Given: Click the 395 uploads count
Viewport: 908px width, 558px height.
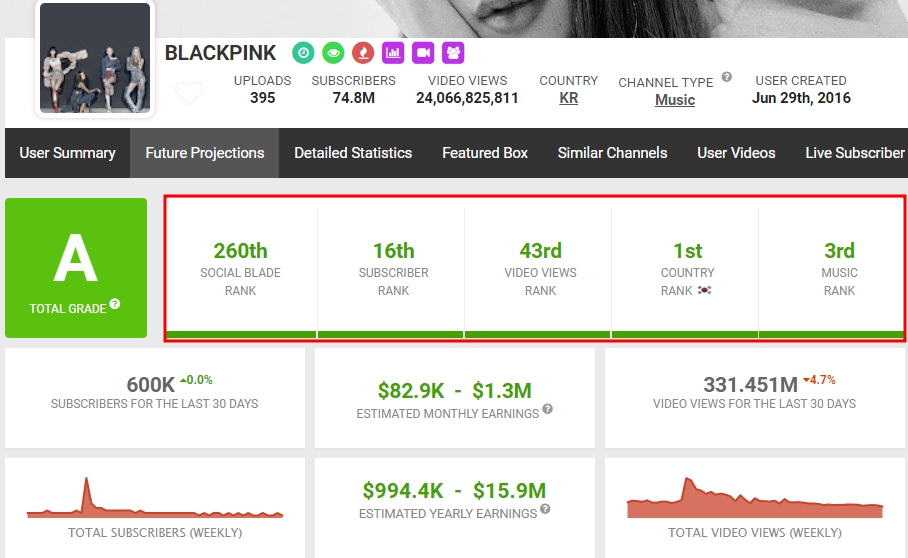Looking at the screenshot, I should (x=262, y=98).
